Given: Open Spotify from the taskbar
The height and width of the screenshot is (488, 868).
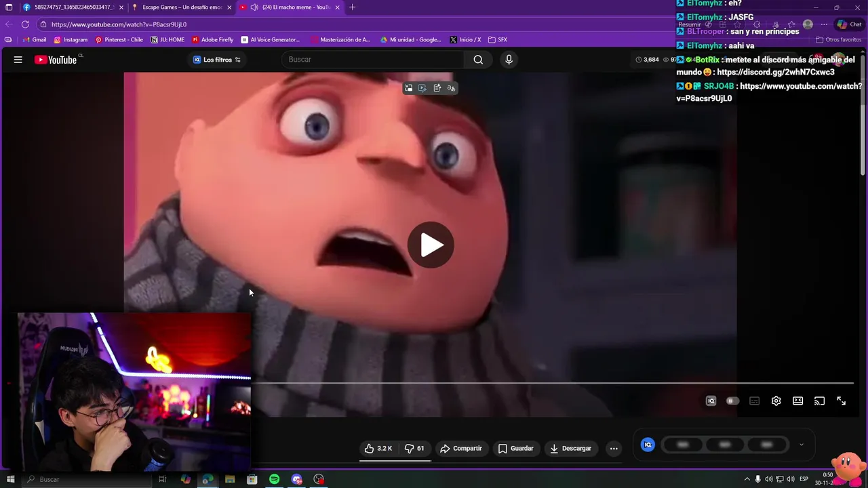Looking at the screenshot, I should (x=274, y=479).
